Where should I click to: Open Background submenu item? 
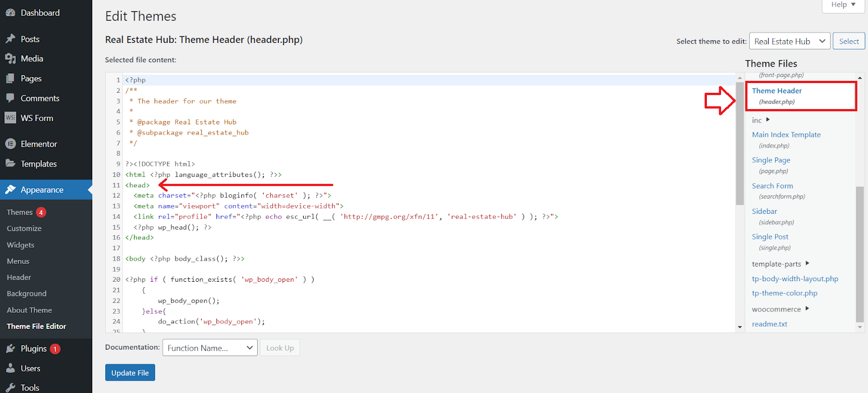(x=27, y=294)
